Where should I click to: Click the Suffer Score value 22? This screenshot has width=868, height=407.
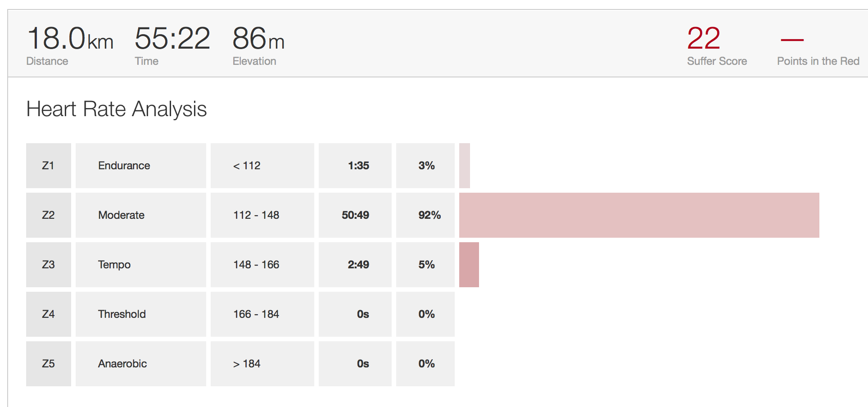pos(703,38)
